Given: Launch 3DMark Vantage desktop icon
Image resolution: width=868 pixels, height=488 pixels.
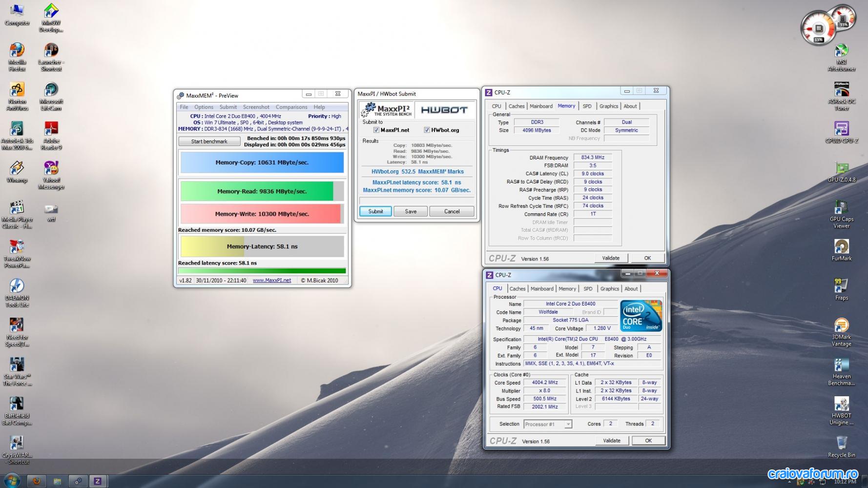Looking at the screenshot, I should (842, 332).
